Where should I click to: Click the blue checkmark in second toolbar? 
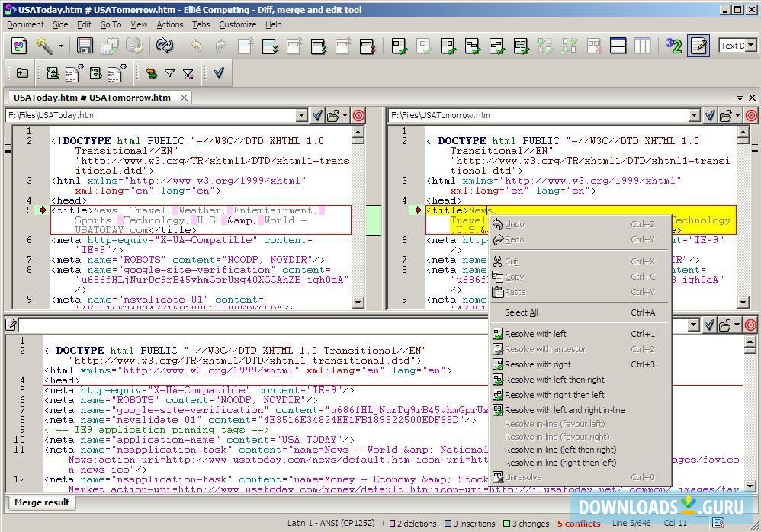(x=219, y=72)
